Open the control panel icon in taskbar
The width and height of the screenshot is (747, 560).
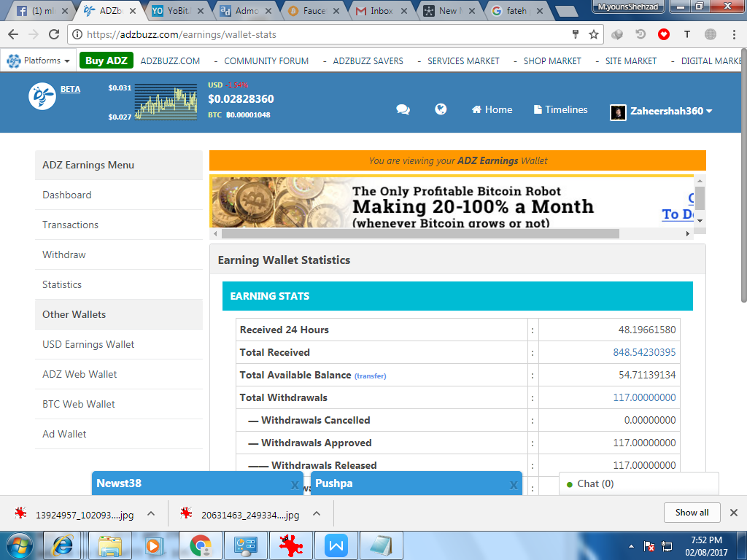pyautogui.click(x=245, y=545)
